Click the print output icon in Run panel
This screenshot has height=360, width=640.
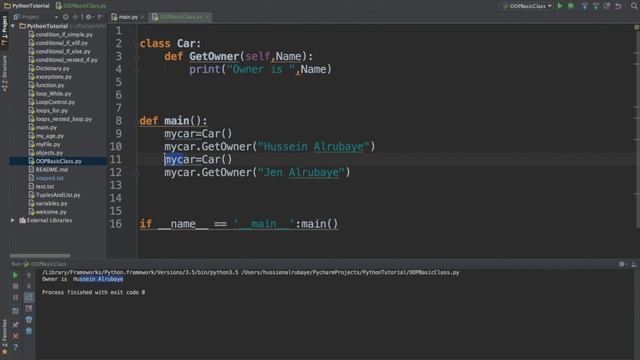(x=29, y=320)
